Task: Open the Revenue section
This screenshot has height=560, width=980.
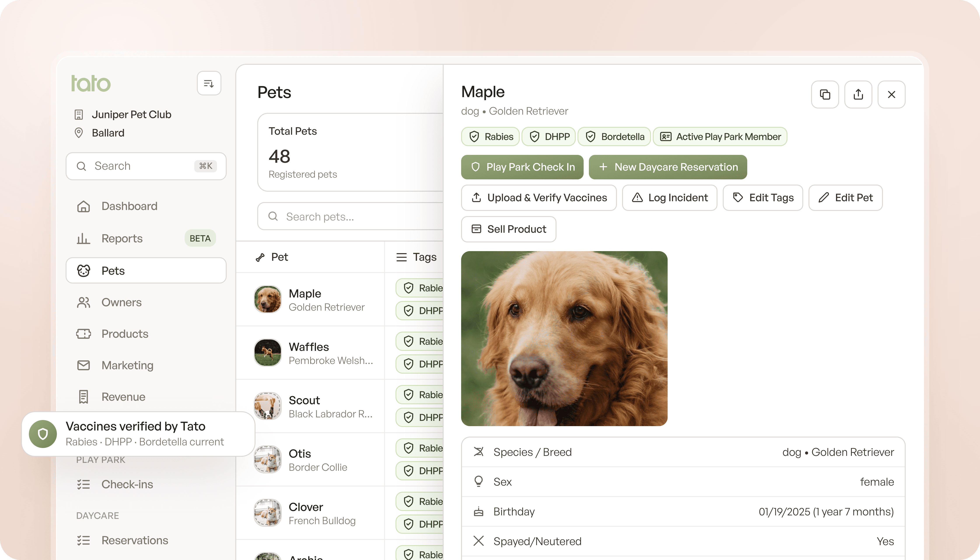Action: [x=146, y=397]
